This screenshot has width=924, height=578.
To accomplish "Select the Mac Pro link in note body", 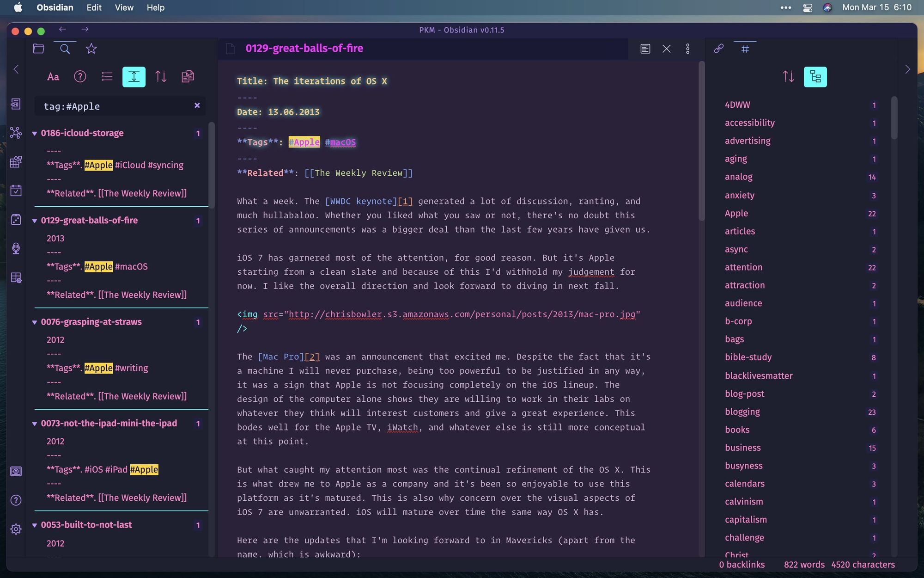I will [279, 357].
